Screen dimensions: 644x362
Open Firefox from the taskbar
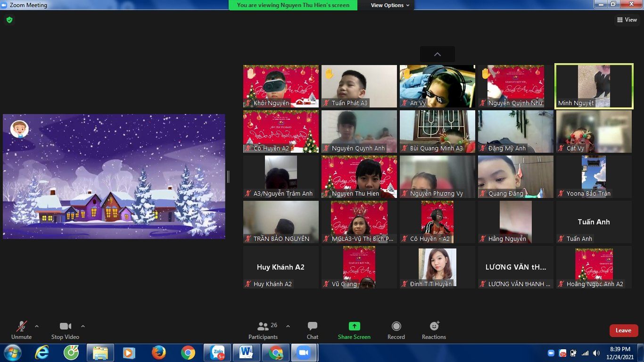click(159, 353)
